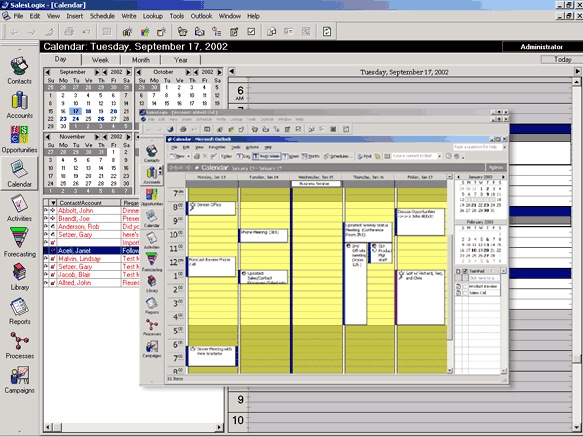Open the contact-to-find dropdown in Outlook
The width and height of the screenshot is (583, 437).
[439, 156]
